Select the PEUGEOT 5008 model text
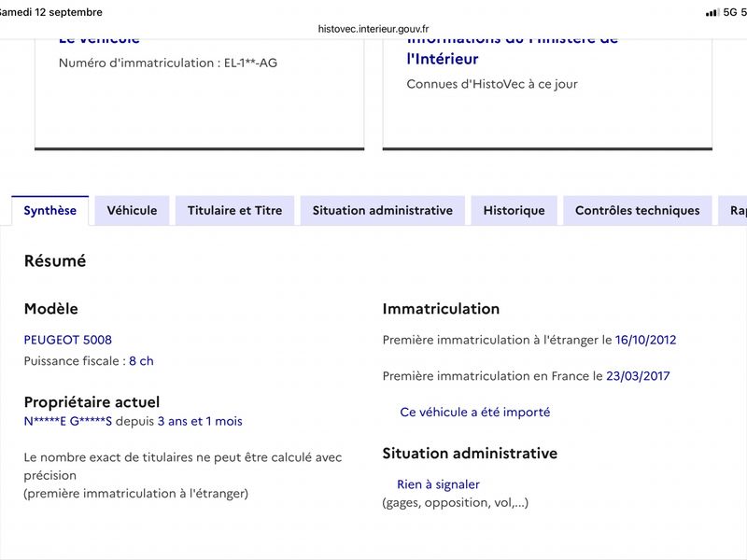Viewport: 747px width, 560px height. click(68, 340)
